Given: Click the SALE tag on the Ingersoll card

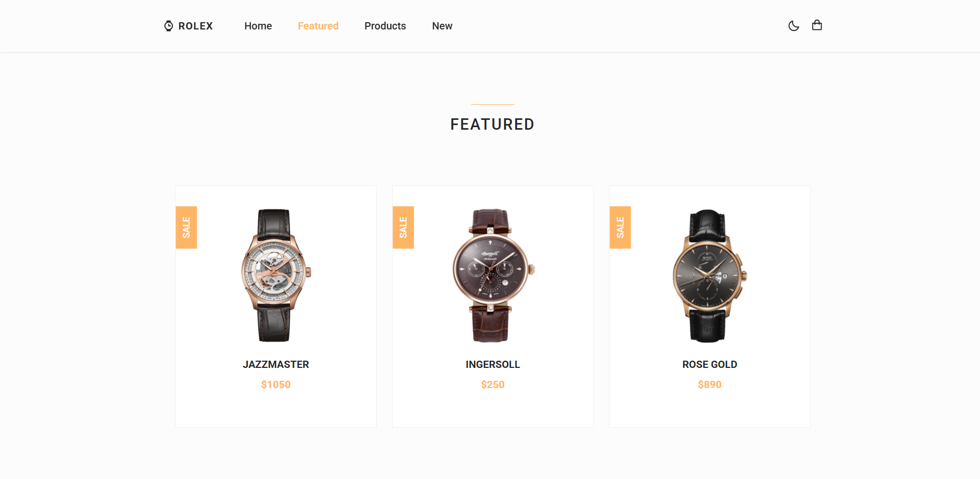Looking at the screenshot, I should (x=403, y=227).
